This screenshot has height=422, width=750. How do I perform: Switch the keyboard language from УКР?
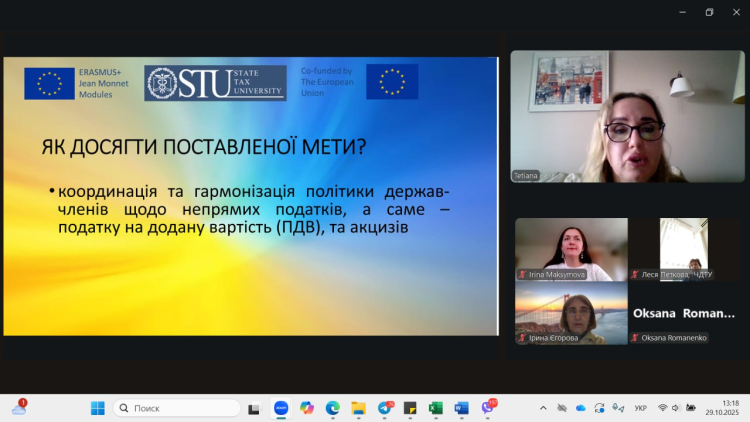pyautogui.click(x=640, y=408)
